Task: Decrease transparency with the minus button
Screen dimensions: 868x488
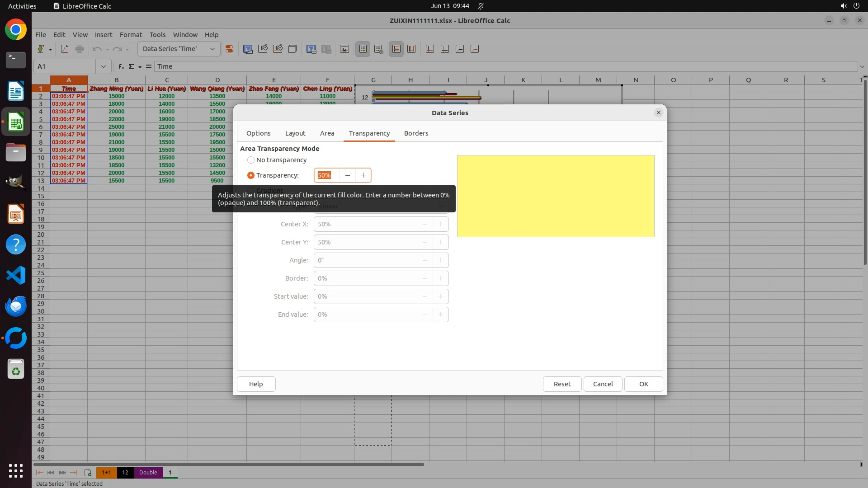Action: click(347, 175)
